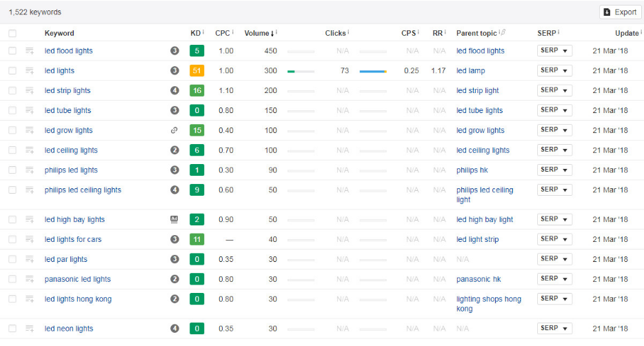Open SERP dropdown for panasonic led lights
Viewport: 644px width, 346px height.
[554, 279]
